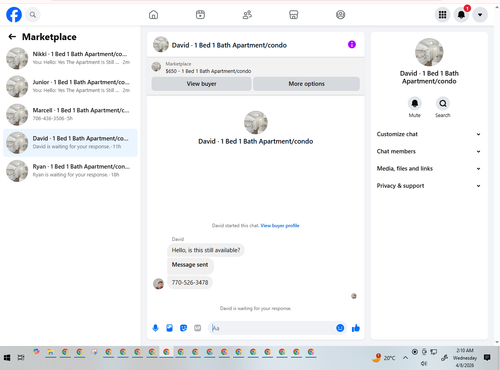Open the Friends icon in top bar
Viewport: 500px width, 370px height.
point(247,15)
